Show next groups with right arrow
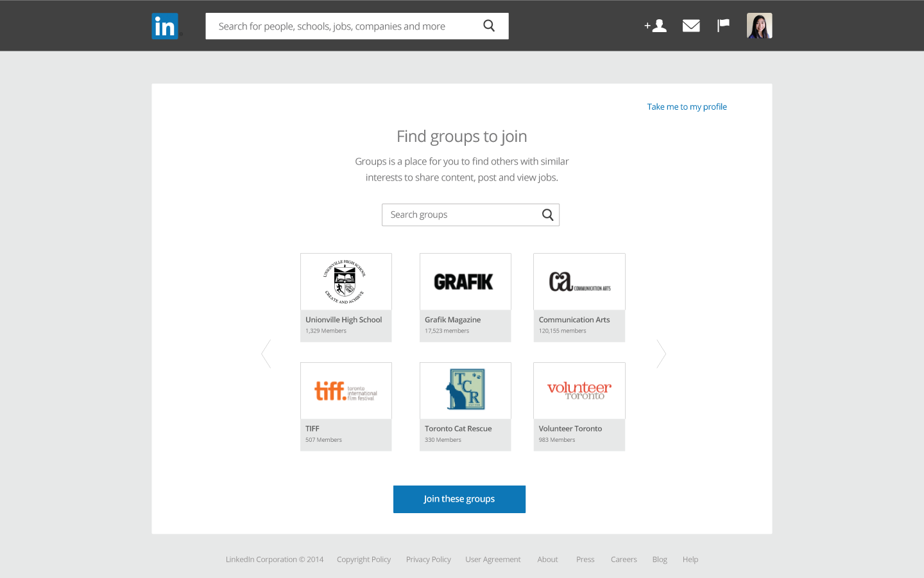The width and height of the screenshot is (924, 578). point(662,354)
